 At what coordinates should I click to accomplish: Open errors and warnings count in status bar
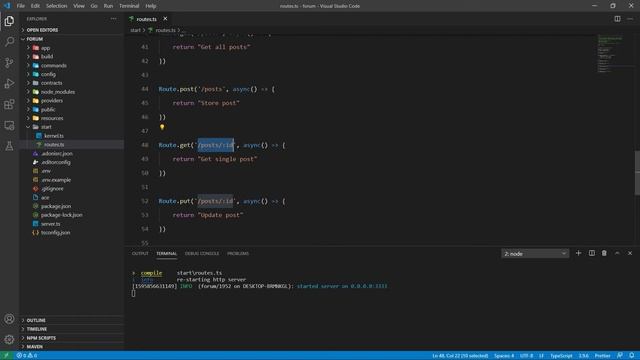click(27, 356)
